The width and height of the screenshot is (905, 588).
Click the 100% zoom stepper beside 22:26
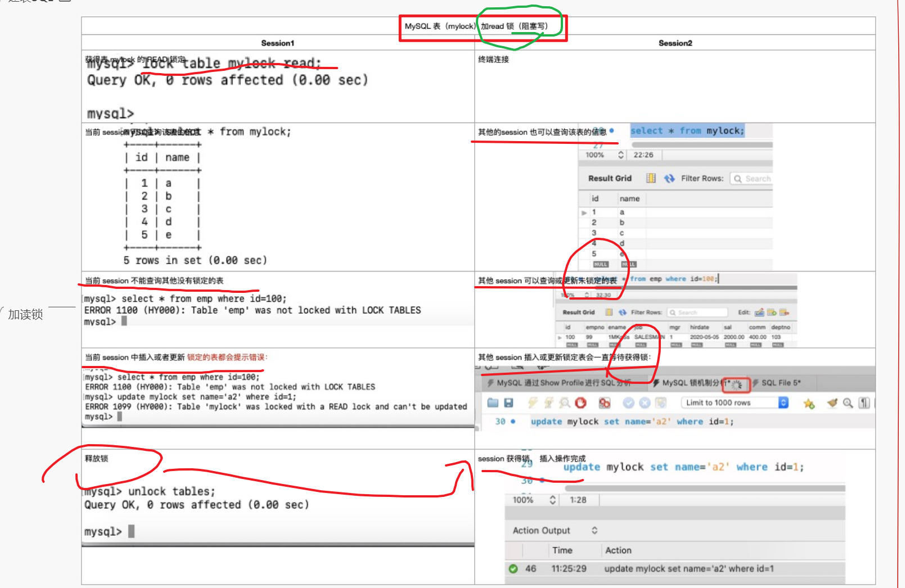click(620, 155)
